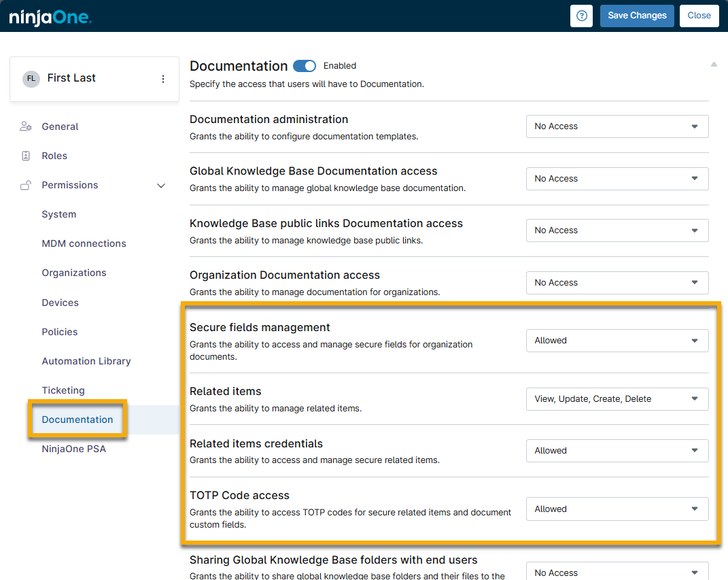Open the Documentation administration access dropdown
728x580 pixels.
(x=617, y=126)
